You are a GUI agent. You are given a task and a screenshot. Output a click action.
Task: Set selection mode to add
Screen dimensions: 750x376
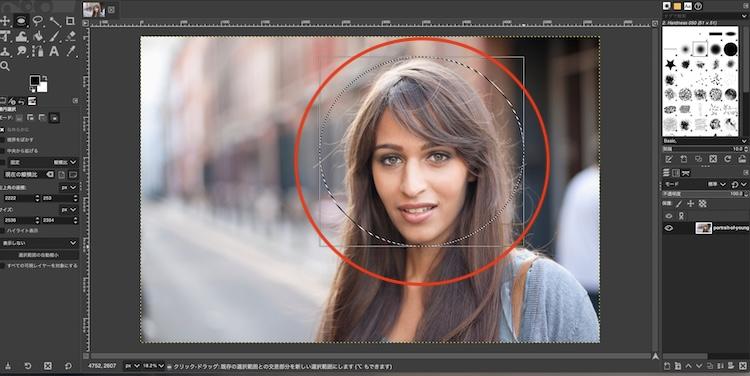coord(31,118)
